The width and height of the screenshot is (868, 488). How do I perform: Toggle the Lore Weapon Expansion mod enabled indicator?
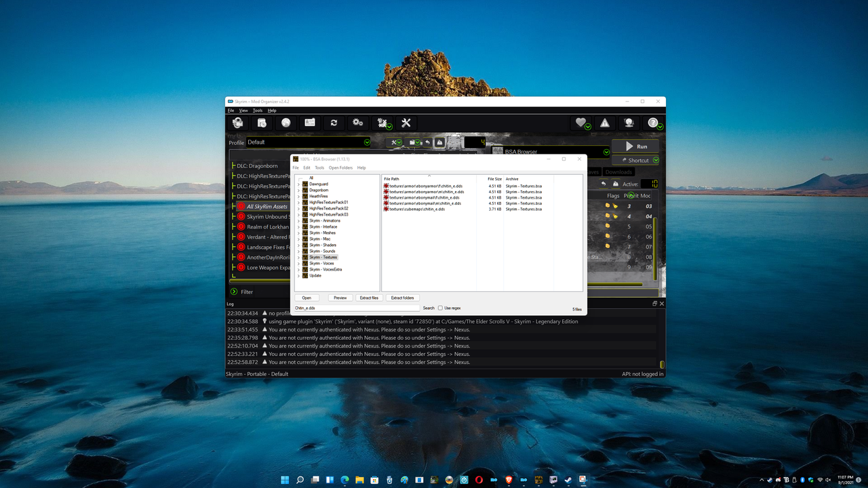pos(241,267)
